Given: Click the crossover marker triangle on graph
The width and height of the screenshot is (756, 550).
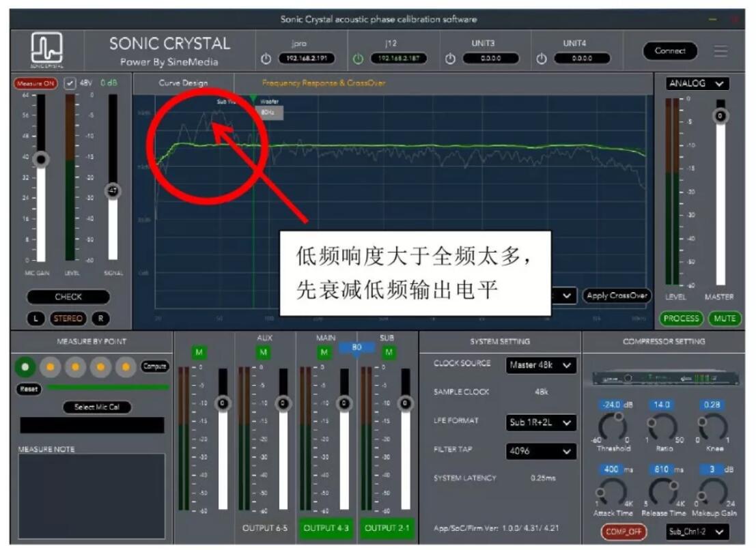Looking at the screenshot, I should [x=253, y=98].
